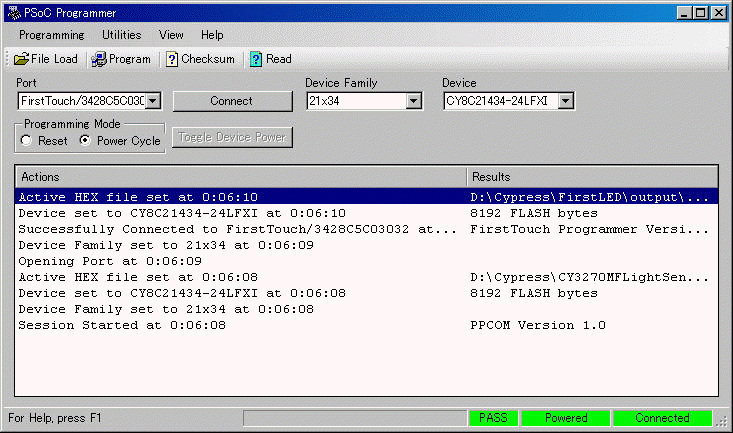Select the Reset programming mode radio
Screen dimensions: 733x433
pos(26,140)
